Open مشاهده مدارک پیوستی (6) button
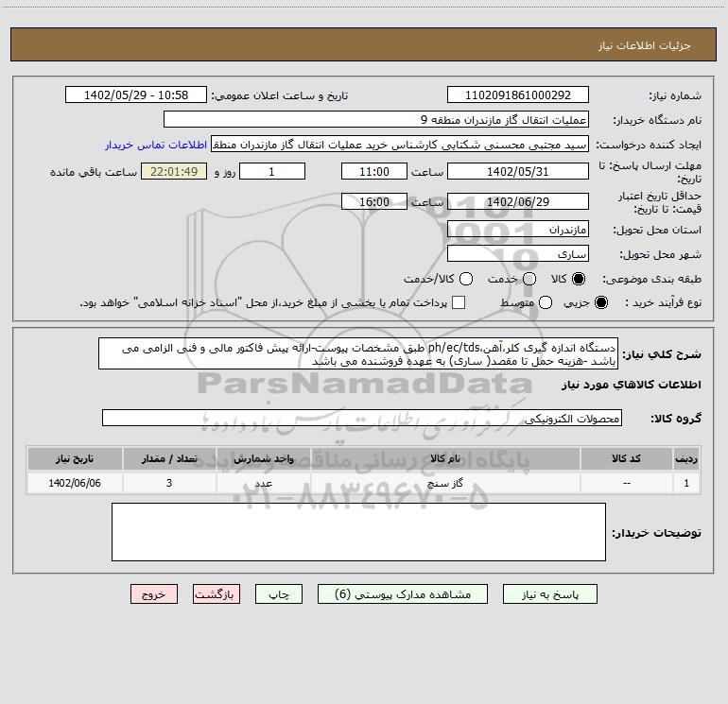This screenshot has width=728, height=704. (403, 594)
